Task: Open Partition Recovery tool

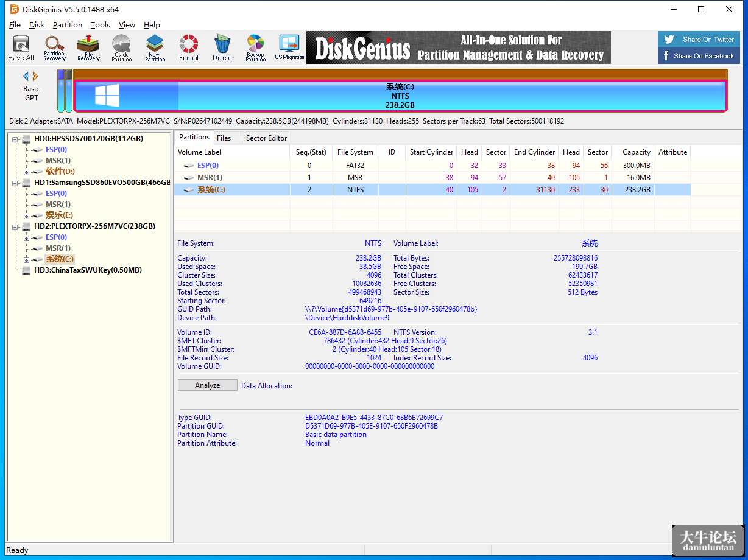Action: (54, 48)
